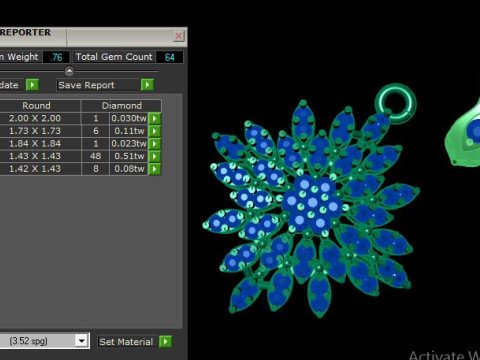Image resolution: width=480 pixels, height=360 pixels.
Task: Select the center gem cluster of the pendant
Action: pyautogui.click(x=312, y=203)
